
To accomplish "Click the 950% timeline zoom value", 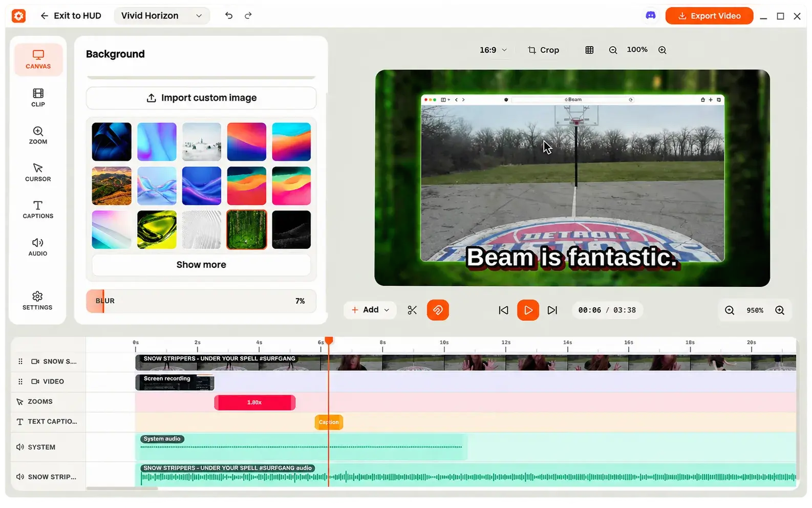I will click(x=755, y=310).
